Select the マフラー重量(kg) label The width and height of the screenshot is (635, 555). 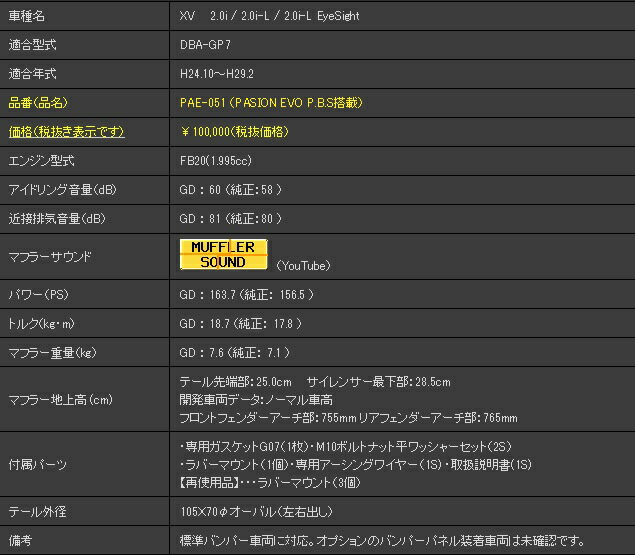click(53, 352)
